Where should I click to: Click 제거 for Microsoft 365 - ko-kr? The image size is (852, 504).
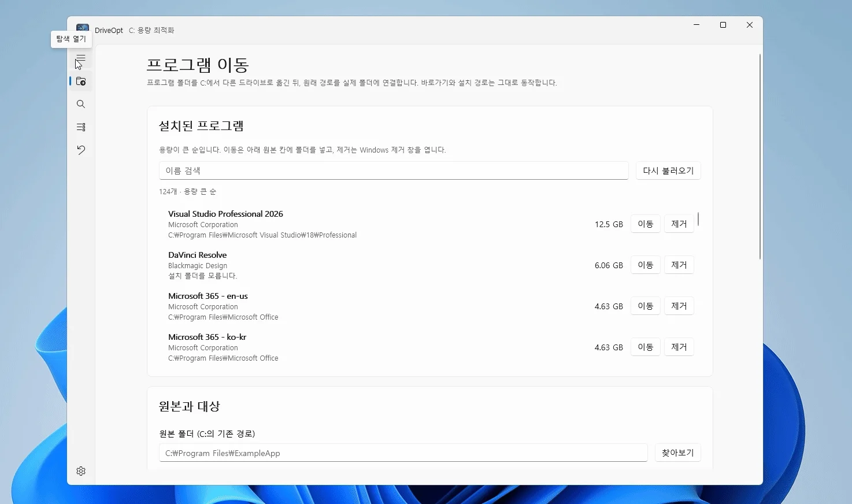pyautogui.click(x=679, y=347)
